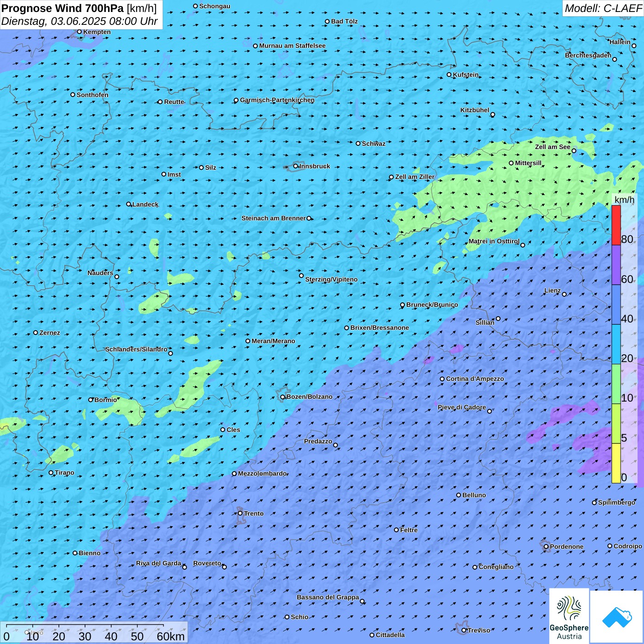Click the 'Cittadella' town label
The image size is (644, 644).
click(390, 635)
